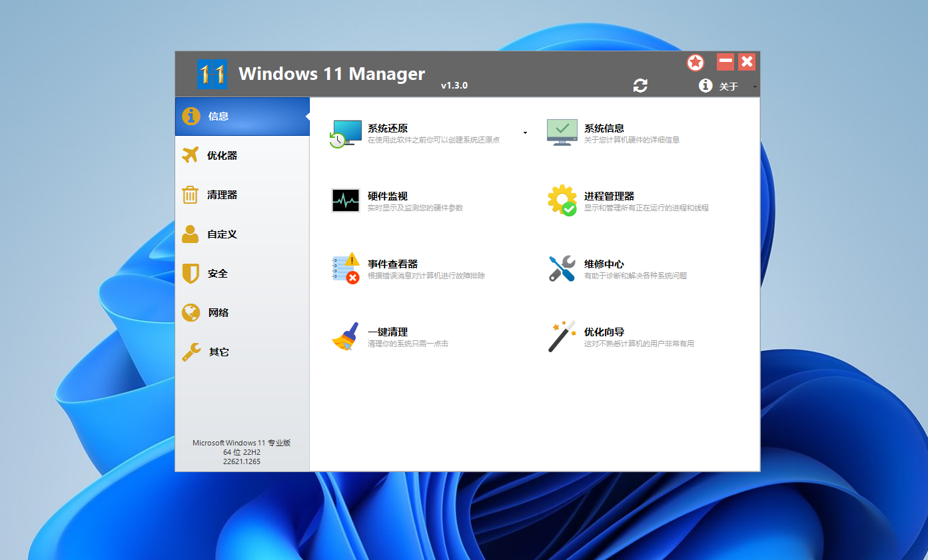Close the Windows 11 Manager window
Viewport: 928px width, 560px height.
(747, 62)
